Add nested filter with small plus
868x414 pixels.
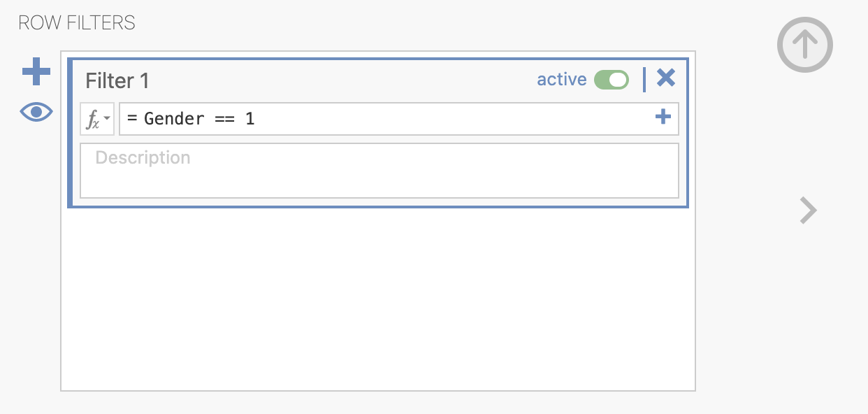pyautogui.click(x=663, y=117)
